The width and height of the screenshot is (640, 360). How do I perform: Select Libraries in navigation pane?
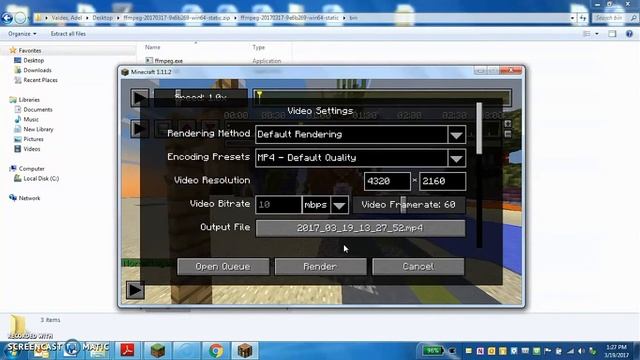pyautogui.click(x=29, y=100)
